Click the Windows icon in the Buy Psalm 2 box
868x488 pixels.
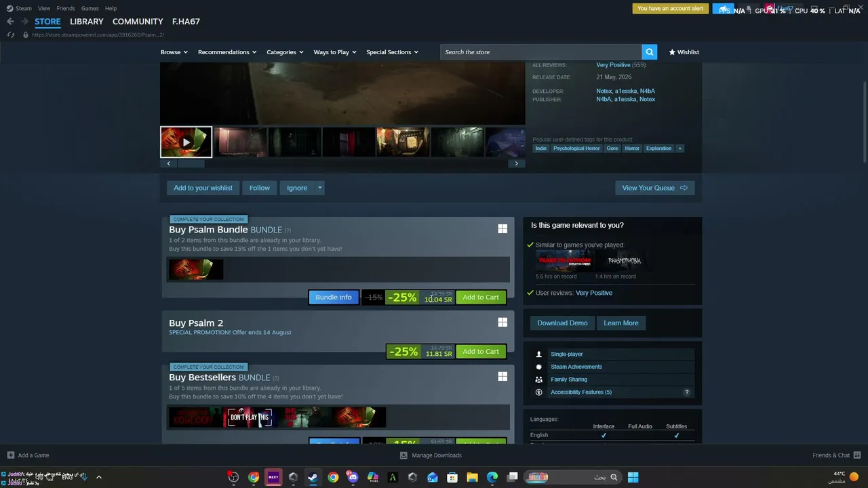(x=502, y=323)
